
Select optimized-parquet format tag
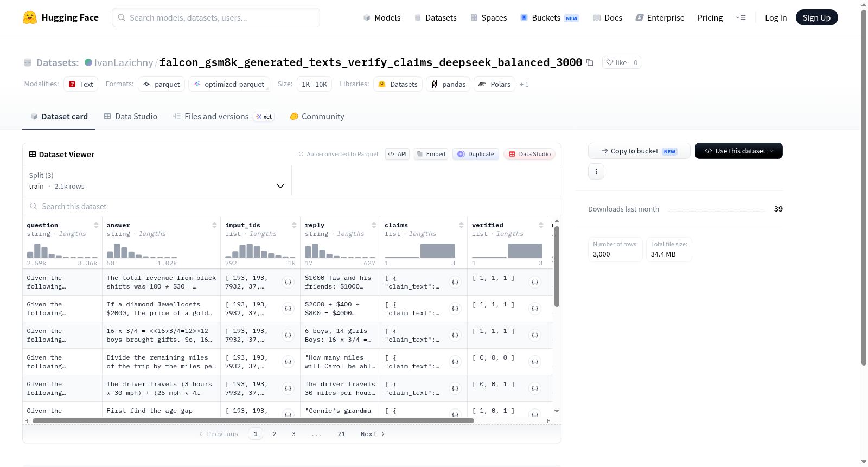[x=229, y=84]
